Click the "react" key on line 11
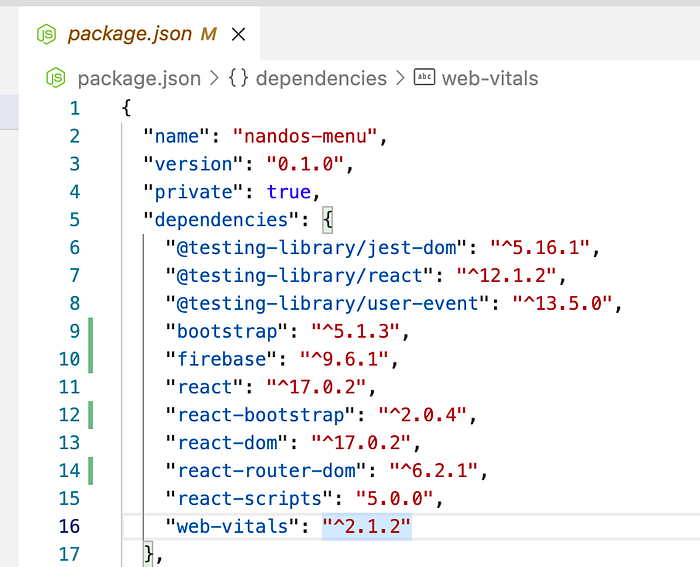The width and height of the screenshot is (700, 567). (204, 387)
